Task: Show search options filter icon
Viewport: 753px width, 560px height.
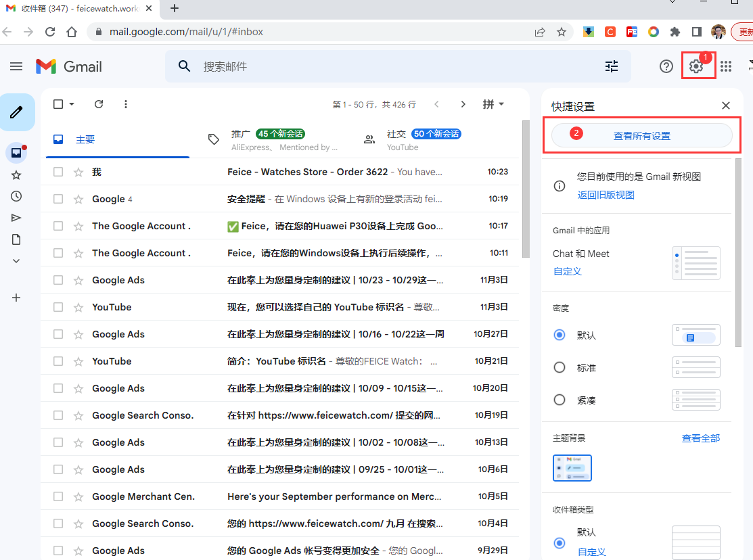Action: (x=612, y=66)
